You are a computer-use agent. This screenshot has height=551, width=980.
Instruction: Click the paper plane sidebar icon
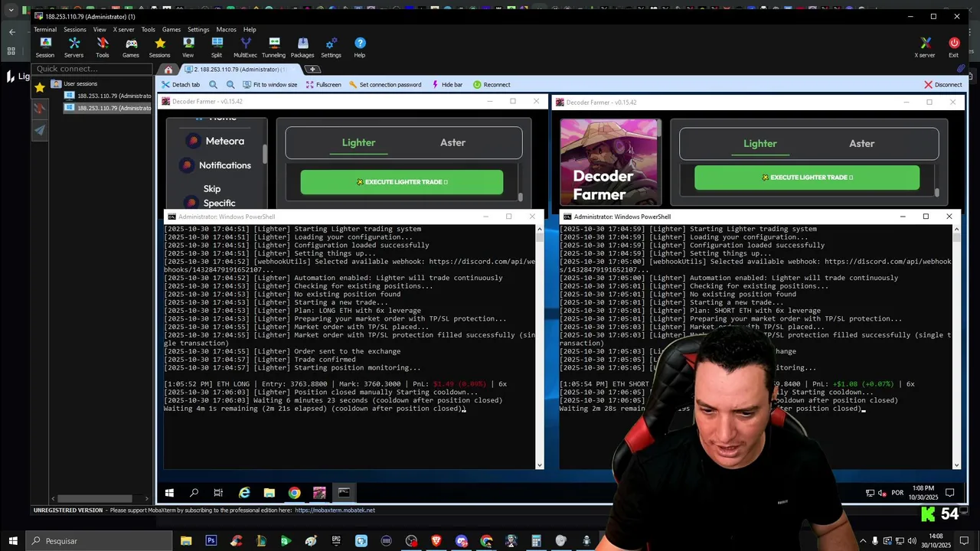[x=40, y=130]
